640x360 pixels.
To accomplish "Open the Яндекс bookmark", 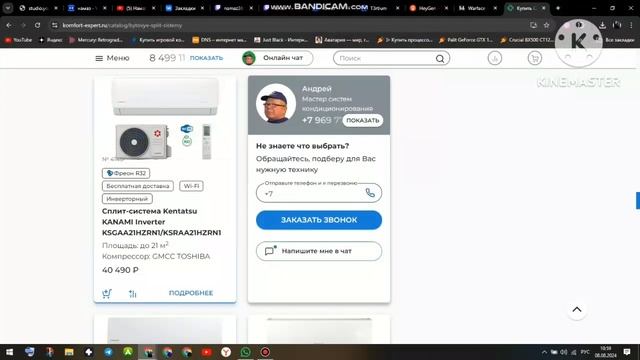I will pos(51,40).
